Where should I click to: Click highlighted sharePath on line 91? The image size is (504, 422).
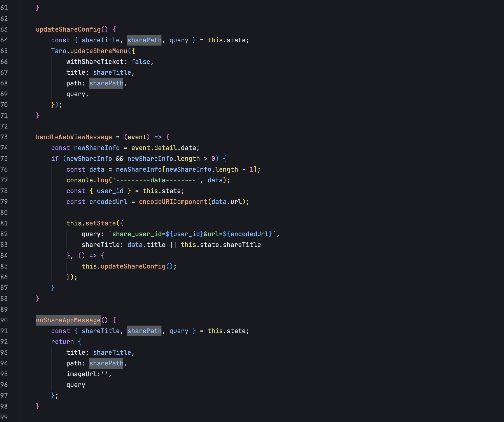click(x=144, y=331)
